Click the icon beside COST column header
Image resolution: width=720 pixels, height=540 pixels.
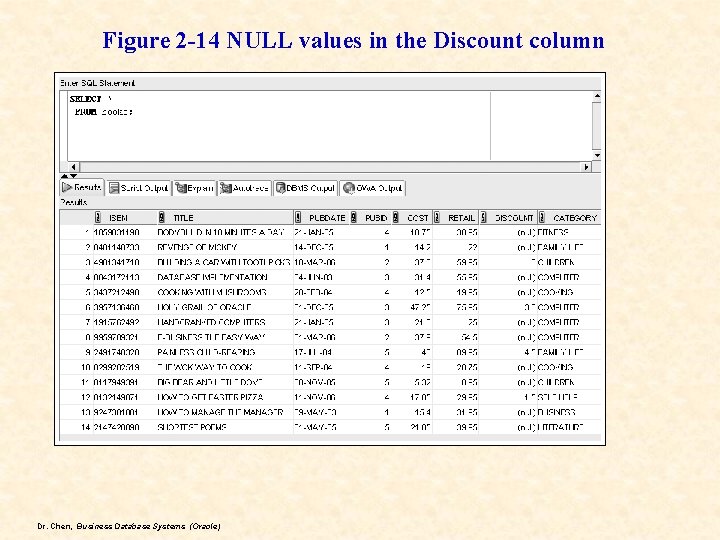point(395,217)
